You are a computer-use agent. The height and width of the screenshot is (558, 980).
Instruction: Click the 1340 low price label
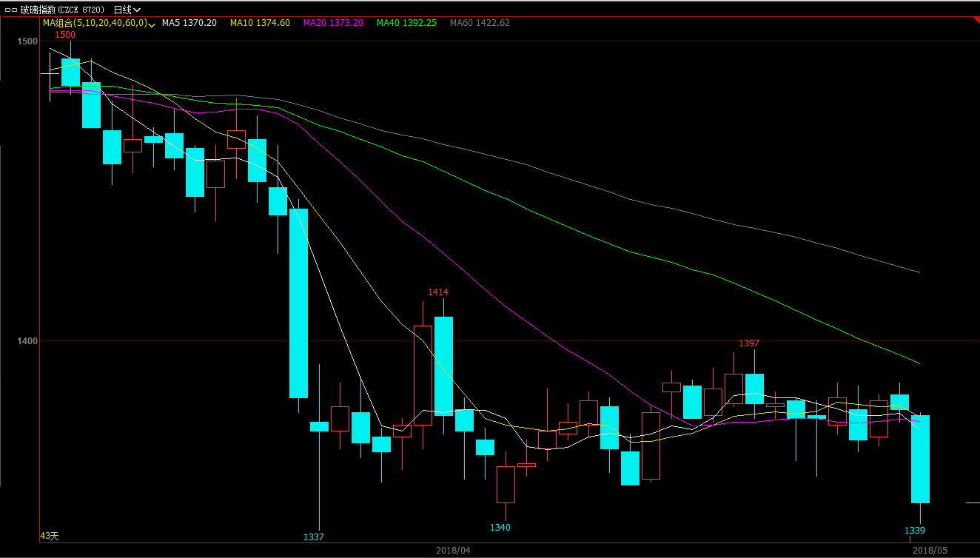pos(500,528)
